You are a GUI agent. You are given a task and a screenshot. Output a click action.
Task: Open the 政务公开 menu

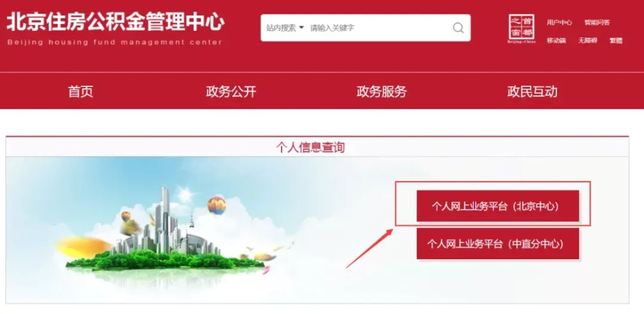pyautogui.click(x=231, y=92)
